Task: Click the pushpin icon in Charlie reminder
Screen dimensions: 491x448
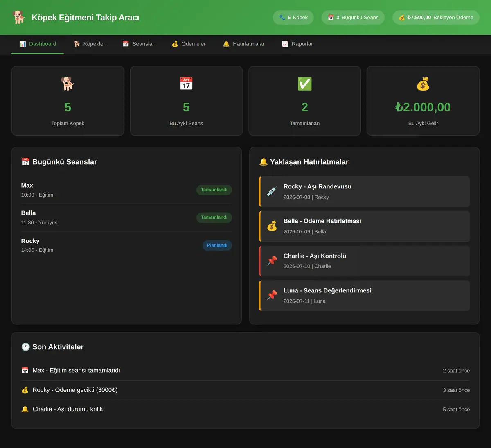Action: [272, 261]
